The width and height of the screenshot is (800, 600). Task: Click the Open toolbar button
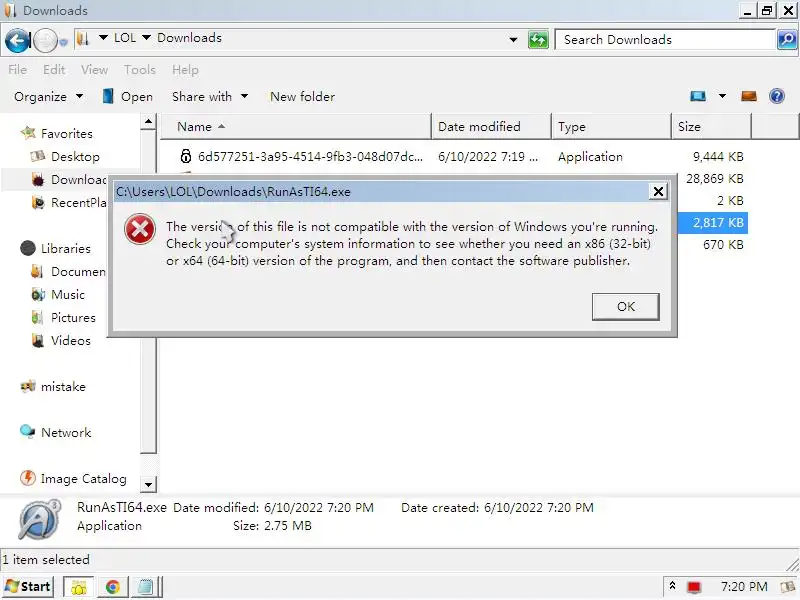[x=128, y=96]
